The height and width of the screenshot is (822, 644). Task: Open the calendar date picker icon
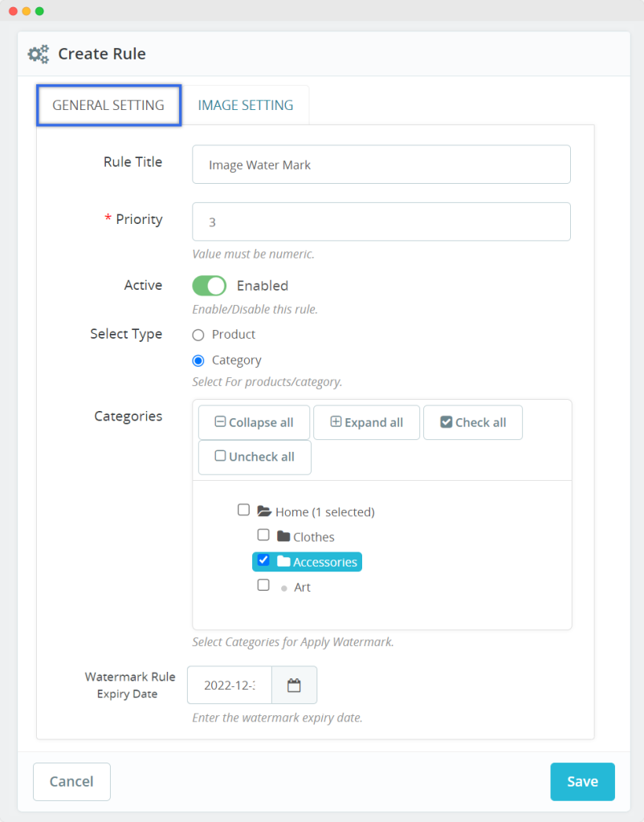coord(294,686)
